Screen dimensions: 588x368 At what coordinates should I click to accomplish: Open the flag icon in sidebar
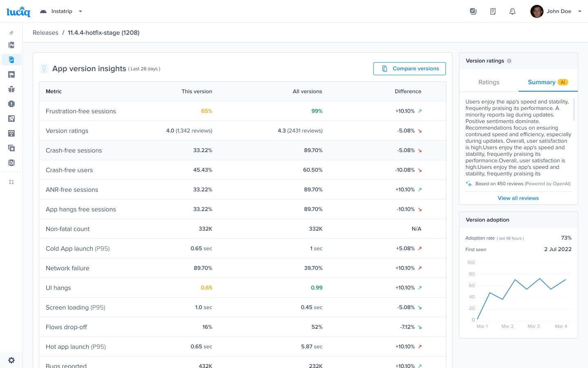click(x=11, y=74)
